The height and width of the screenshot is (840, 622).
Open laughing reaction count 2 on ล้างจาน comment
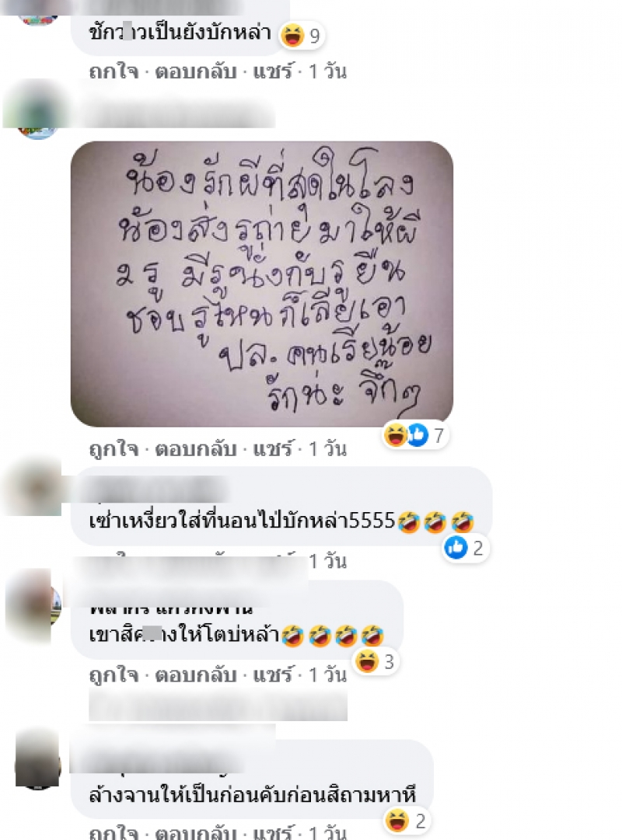407,821
